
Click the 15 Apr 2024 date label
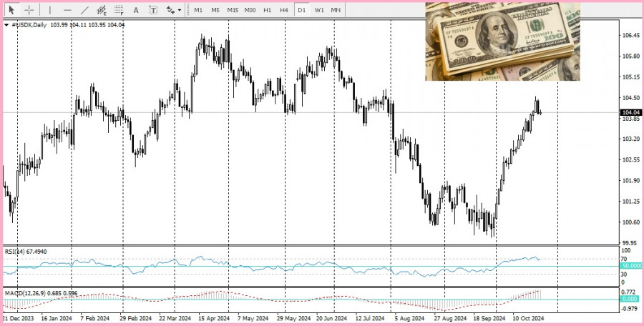(213, 318)
